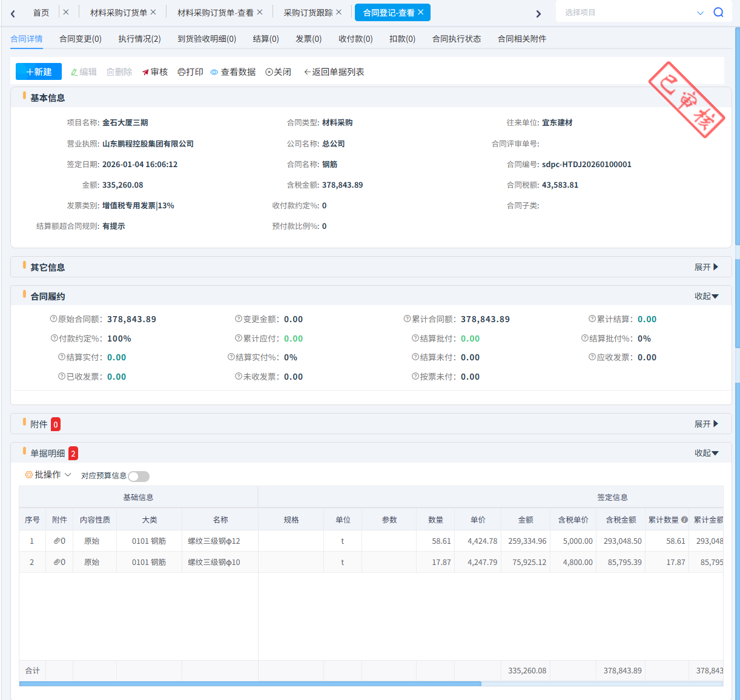Image resolution: width=740 pixels, height=700 pixels.
Task: Click help icon next to 原始合同额
Action: click(x=53, y=319)
